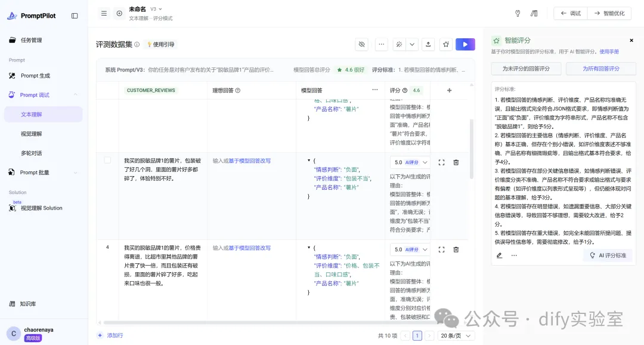The image size is (644, 345).
Task: Click the blue run play button
Action: (x=465, y=44)
